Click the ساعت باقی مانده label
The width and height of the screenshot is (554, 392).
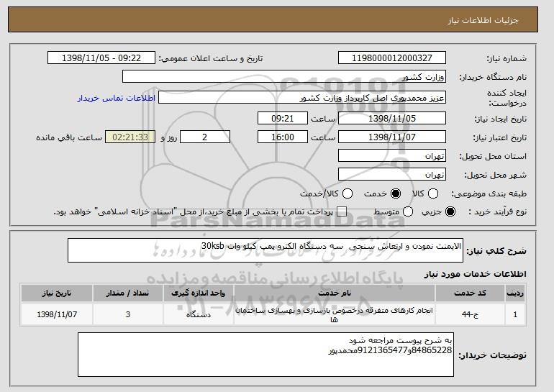tap(69, 137)
